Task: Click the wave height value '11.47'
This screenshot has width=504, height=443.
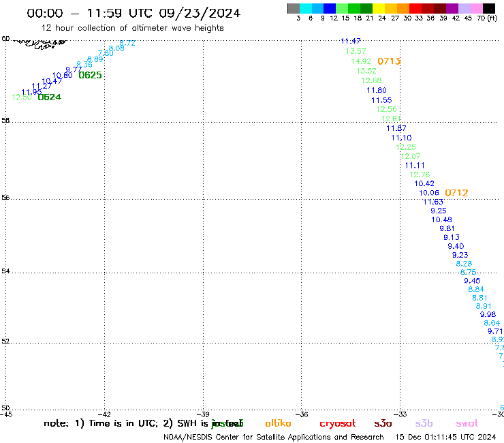Action: click(351, 41)
